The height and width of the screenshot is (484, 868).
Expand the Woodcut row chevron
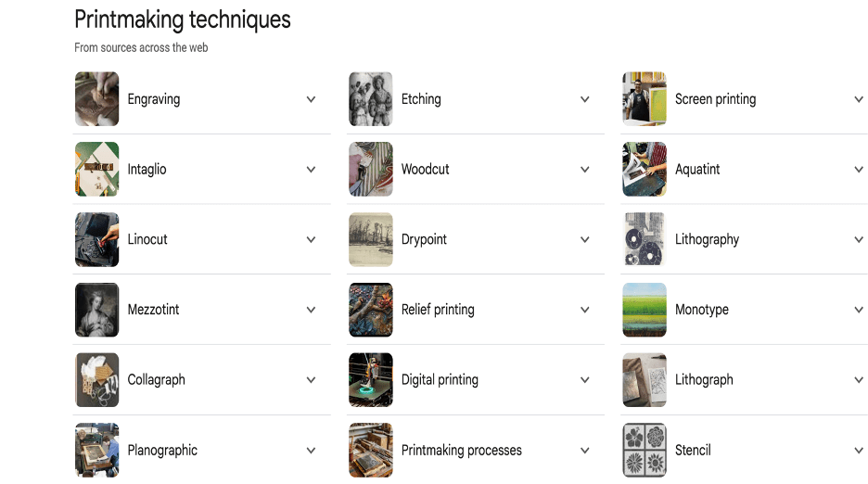click(585, 170)
